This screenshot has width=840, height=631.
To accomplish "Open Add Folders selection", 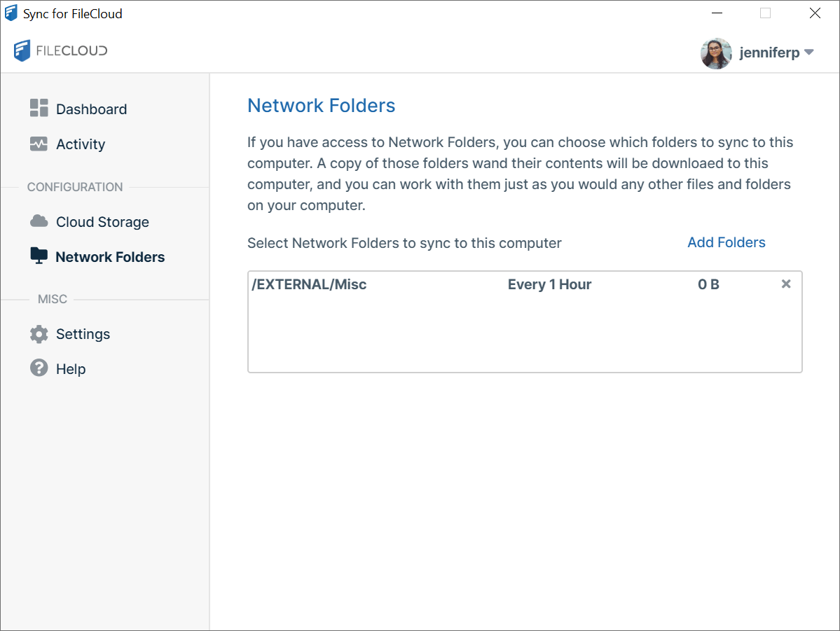I will point(726,242).
